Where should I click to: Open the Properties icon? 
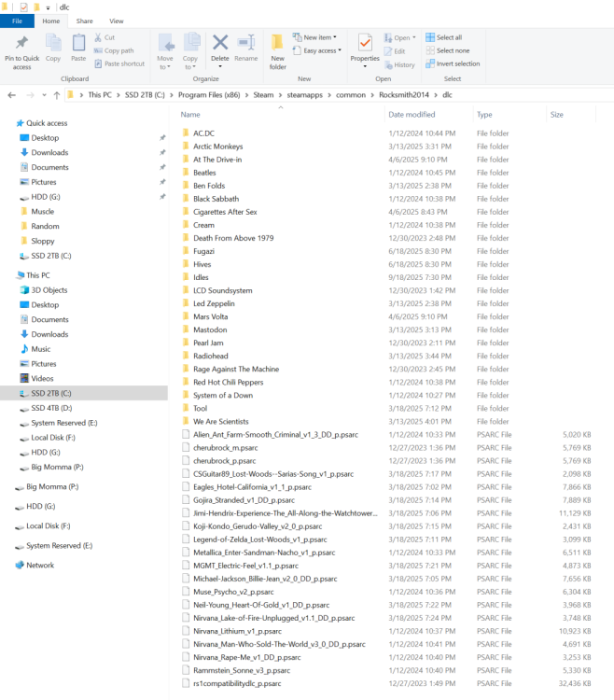coord(365,43)
